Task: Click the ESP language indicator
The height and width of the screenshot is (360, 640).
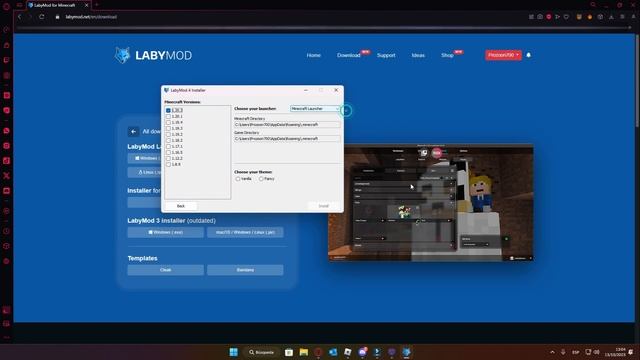Action: (576, 352)
